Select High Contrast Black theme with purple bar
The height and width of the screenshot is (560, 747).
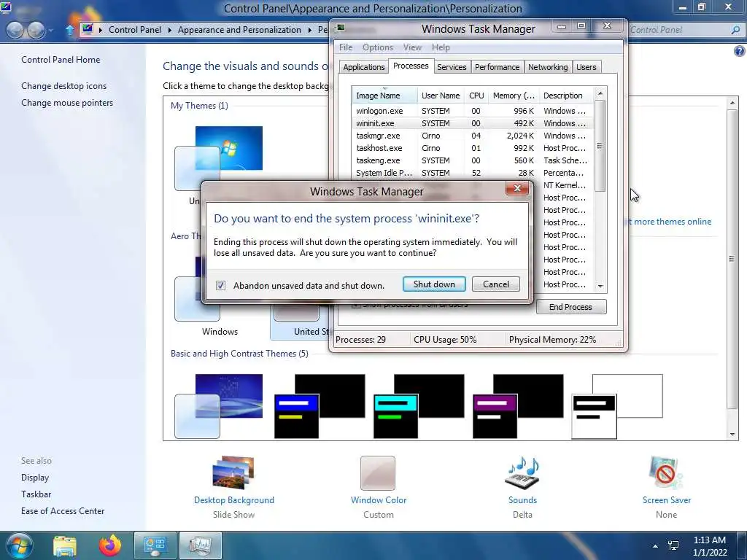[518, 405]
